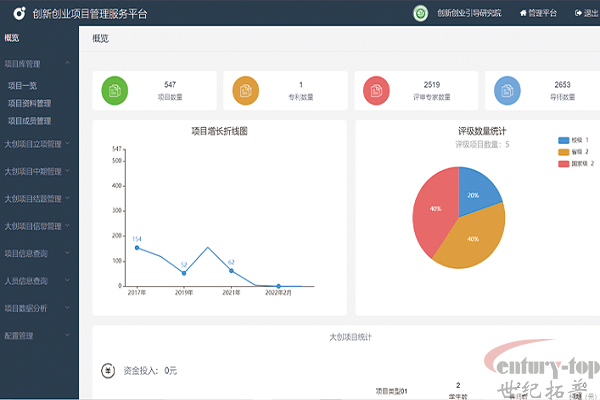Viewport: 600px width, 400px height.
Task: Click the 2017年 data point labeled 154
Action: point(137,248)
